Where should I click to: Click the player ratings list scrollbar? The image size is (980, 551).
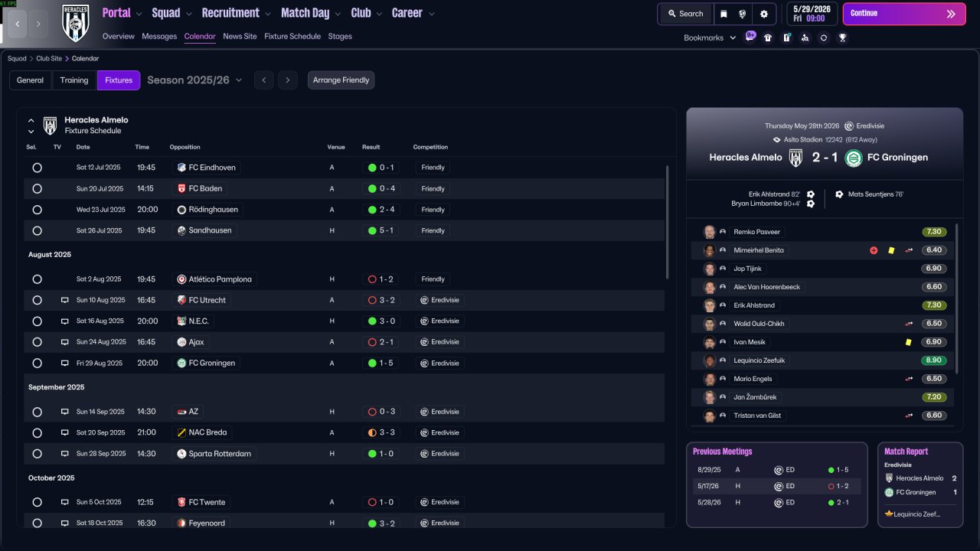click(958, 298)
